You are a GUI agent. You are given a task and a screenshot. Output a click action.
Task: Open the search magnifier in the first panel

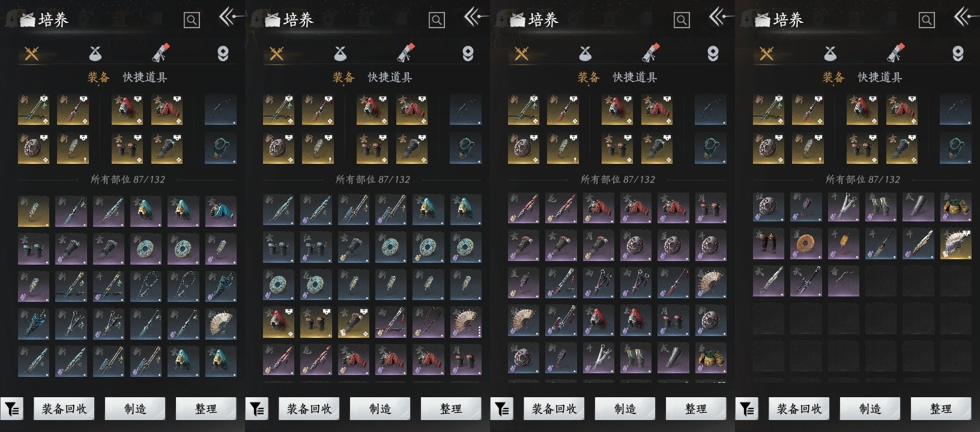[x=192, y=20]
